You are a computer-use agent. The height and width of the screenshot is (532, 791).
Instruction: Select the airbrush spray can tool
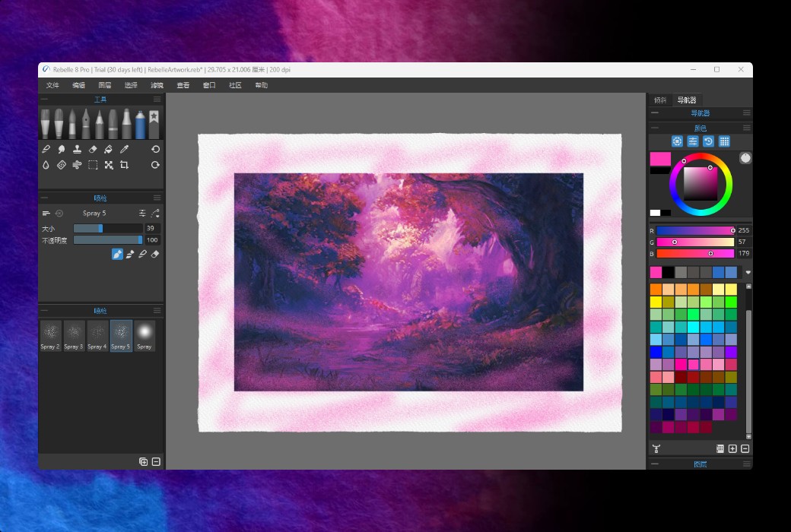[140, 124]
